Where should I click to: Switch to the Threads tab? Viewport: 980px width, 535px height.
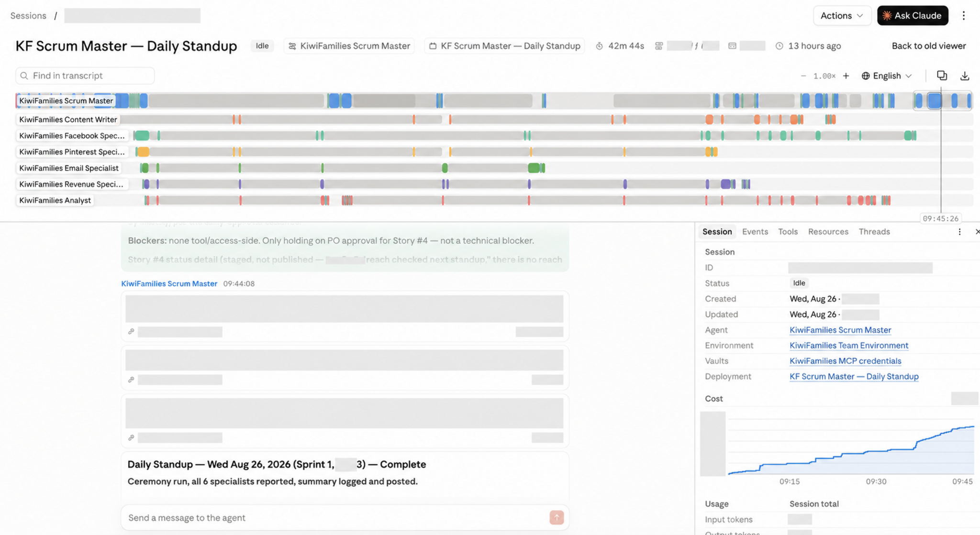click(x=874, y=231)
